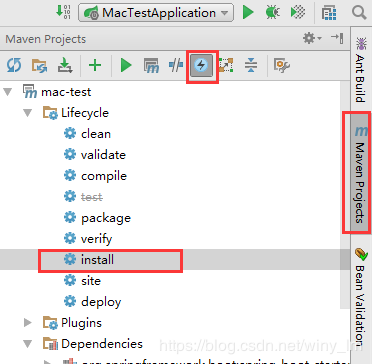The image size is (372, 364).
Task: Open Maven Settings wrench icon
Action: [x=281, y=65]
